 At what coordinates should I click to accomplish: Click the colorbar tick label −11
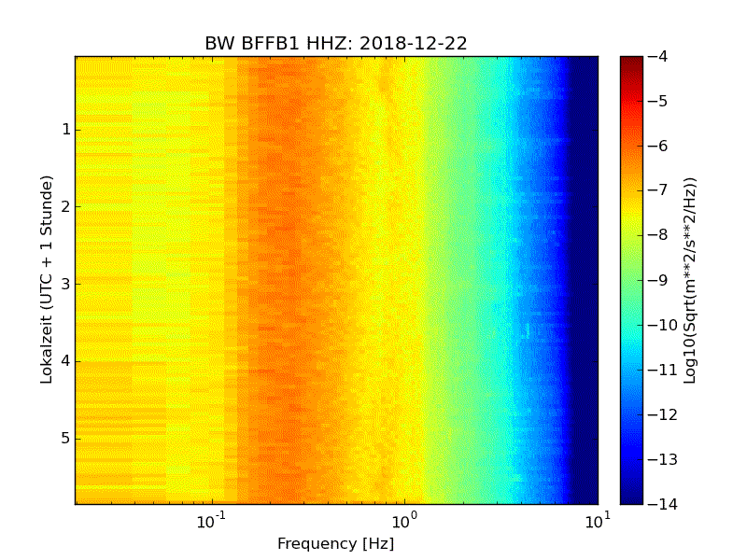pos(662,370)
